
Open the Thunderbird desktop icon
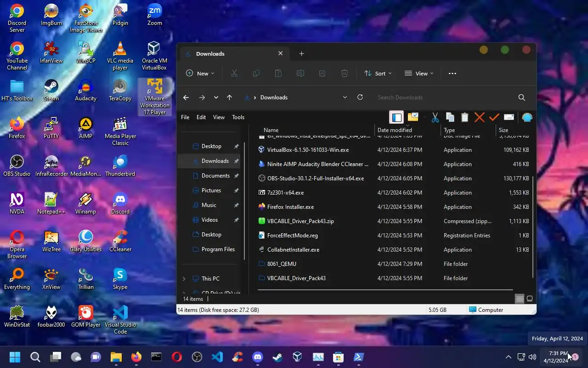[x=120, y=166]
